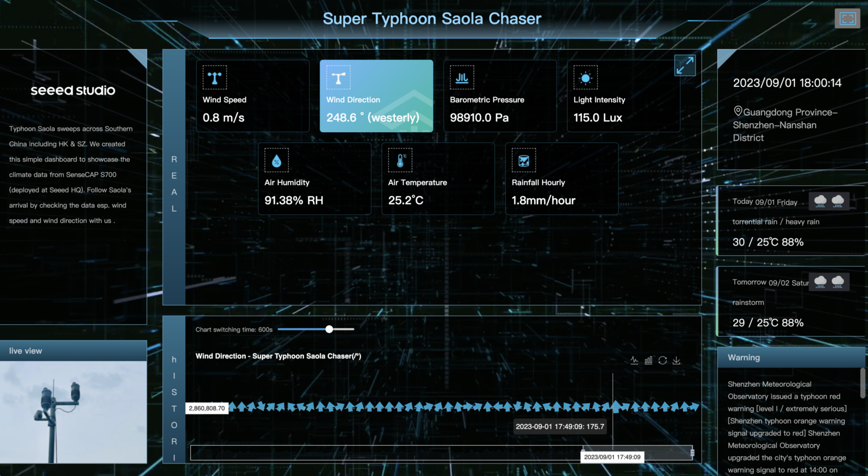Screen dimensions: 868x476
Task: Click the Barometric Pressure icon
Action: [462, 77]
